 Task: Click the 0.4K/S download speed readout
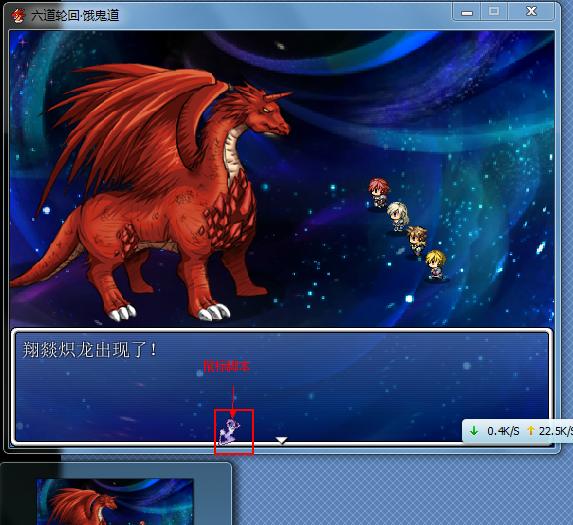click(503, 431)
